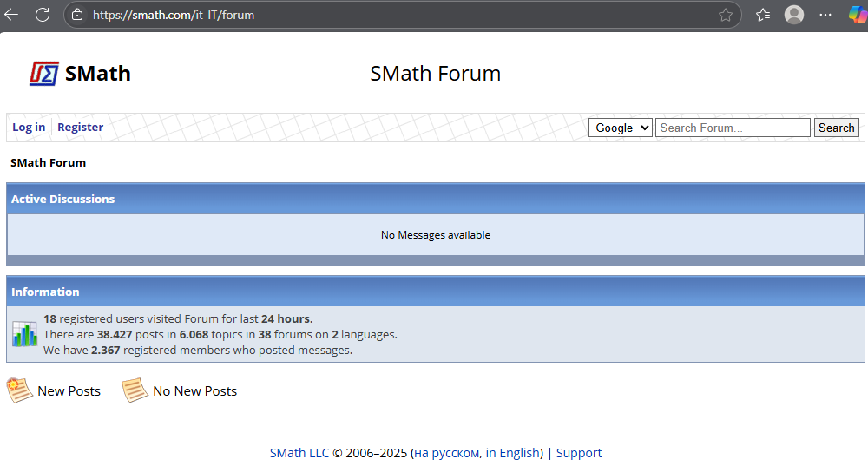Click the browser back arrow
868x472 pixels.
tap(12, 15)
